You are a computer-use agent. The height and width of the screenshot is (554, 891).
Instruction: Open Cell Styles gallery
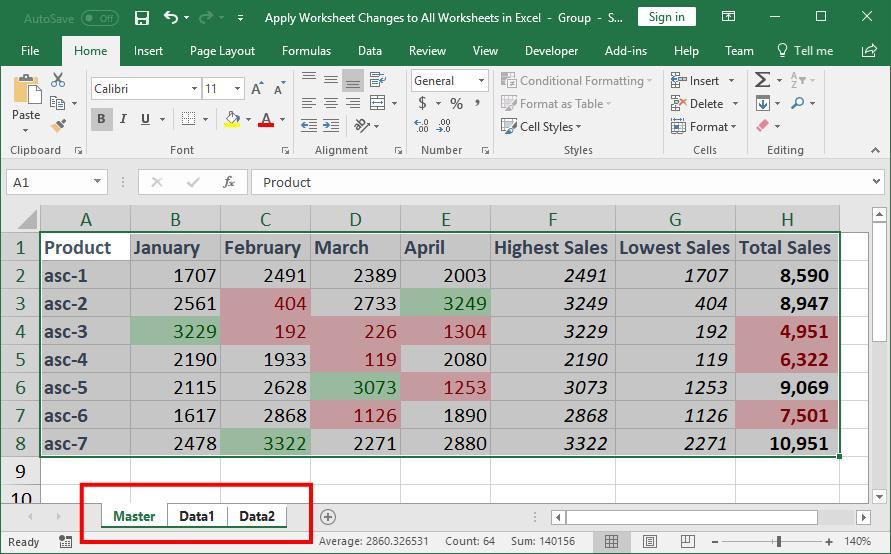pyautogui.click(x=543, y=127)
